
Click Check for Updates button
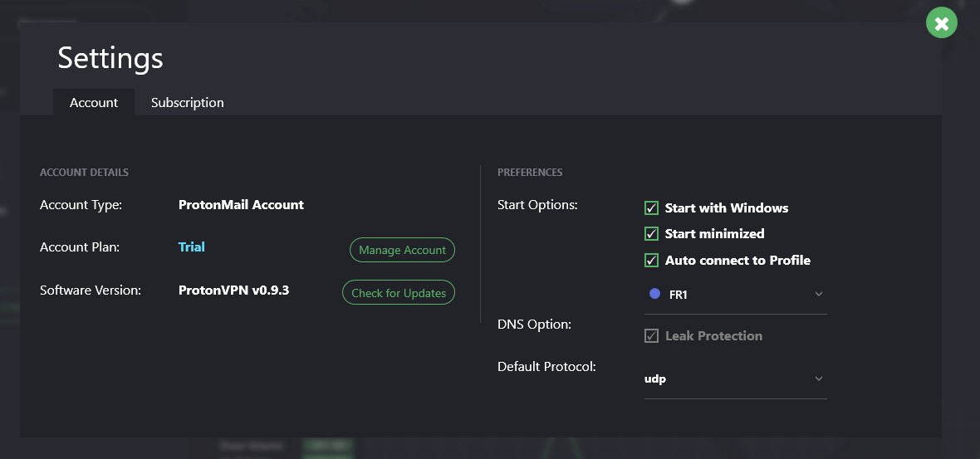(398, 292)
